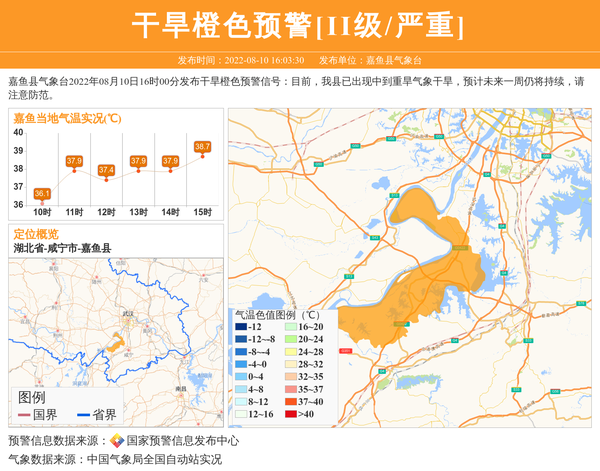Click the national warning center logo icon
The width and height of the screenshot is (600, 471).
click(x=117, y=441)
